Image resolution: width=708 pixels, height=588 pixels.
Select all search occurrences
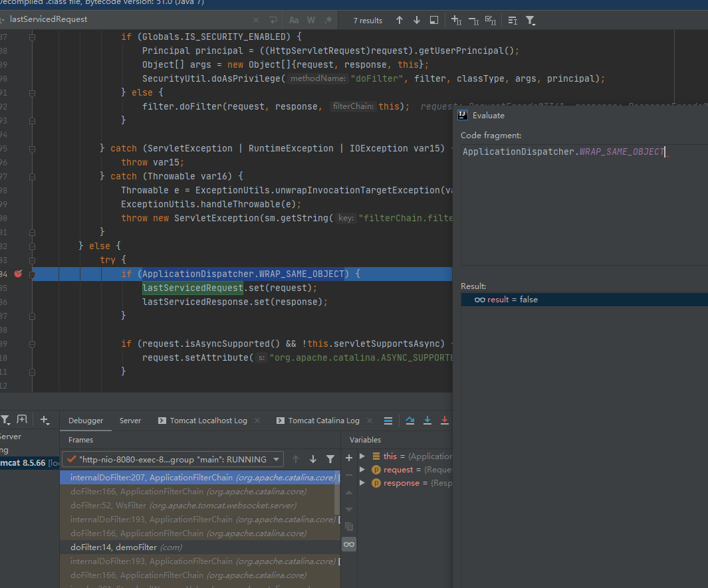click(x=491, y=20)
